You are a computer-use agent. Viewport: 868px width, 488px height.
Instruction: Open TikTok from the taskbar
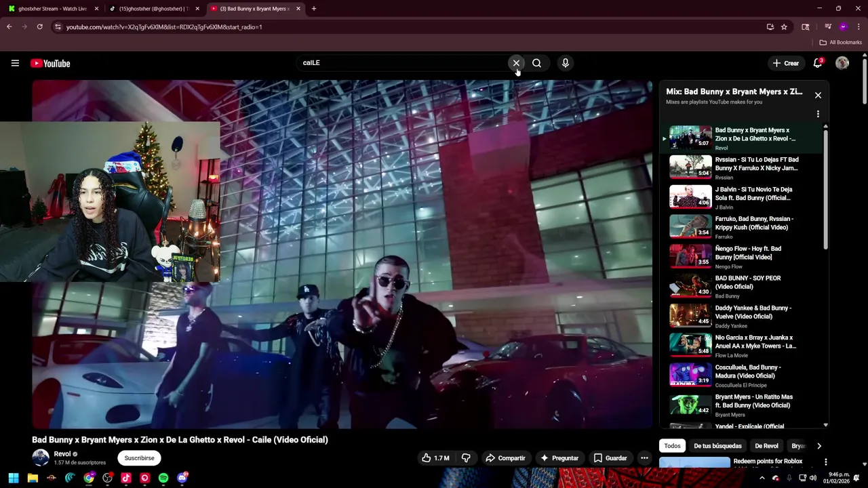point(126,478)
